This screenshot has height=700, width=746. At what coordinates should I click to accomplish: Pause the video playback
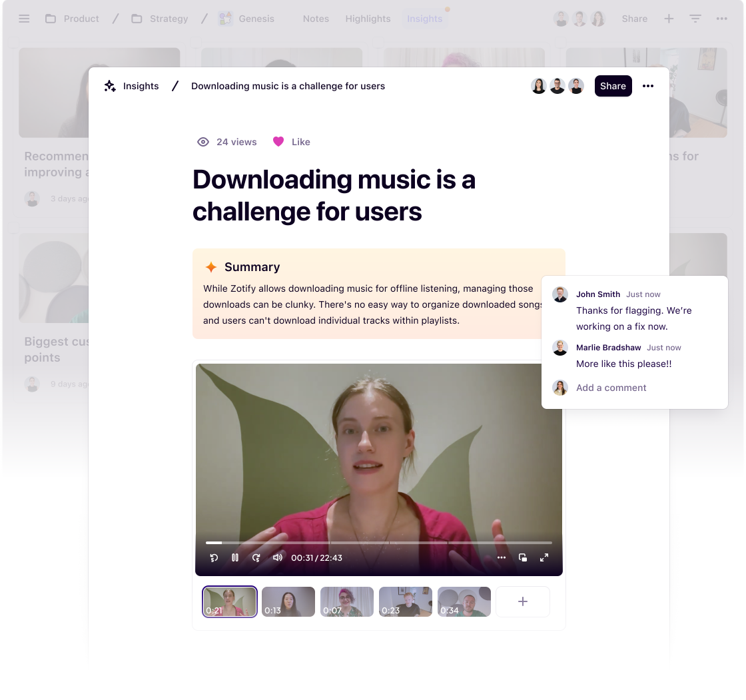click(x=235, y=557)
